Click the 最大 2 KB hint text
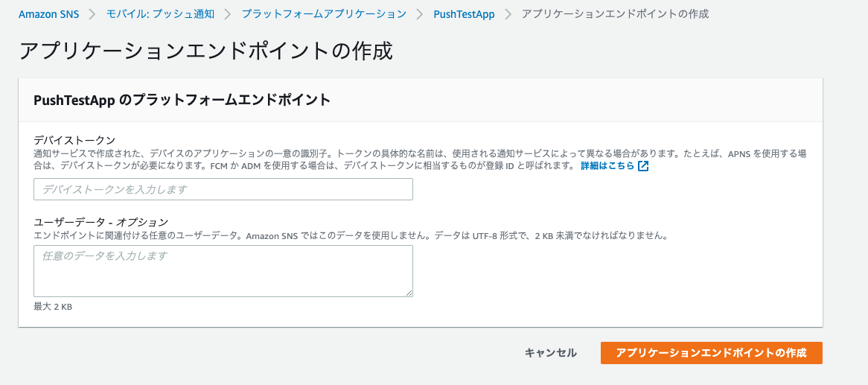Viewport: 868px width, 385px height. [x=53, y=307]
